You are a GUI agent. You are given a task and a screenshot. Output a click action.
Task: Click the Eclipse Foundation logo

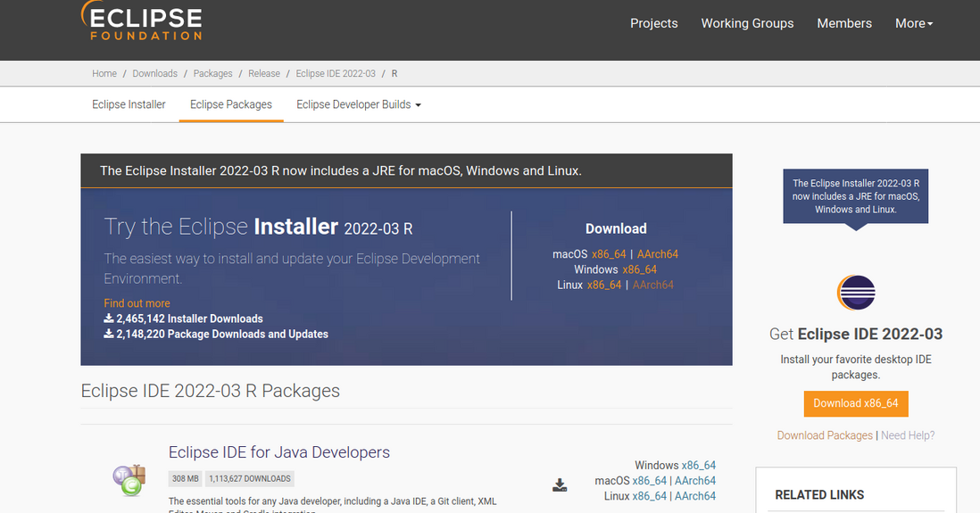(x=143, y=21)
